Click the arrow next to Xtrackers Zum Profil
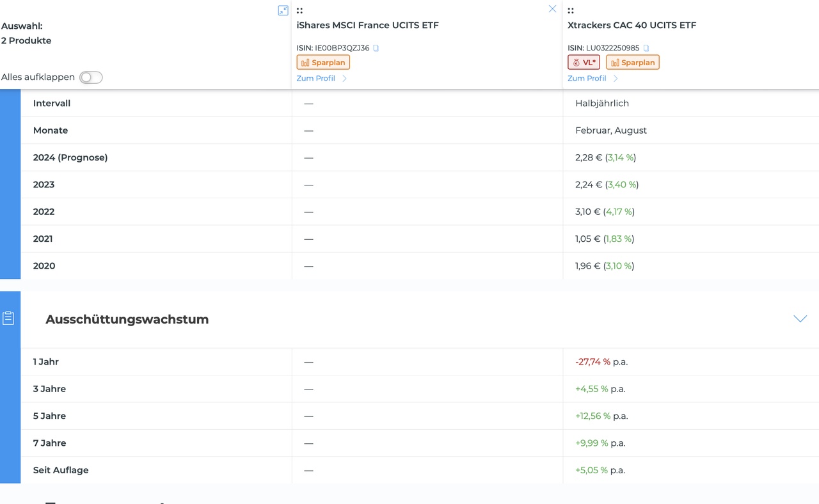The image size is (819, 504). [x=616, y=78]
